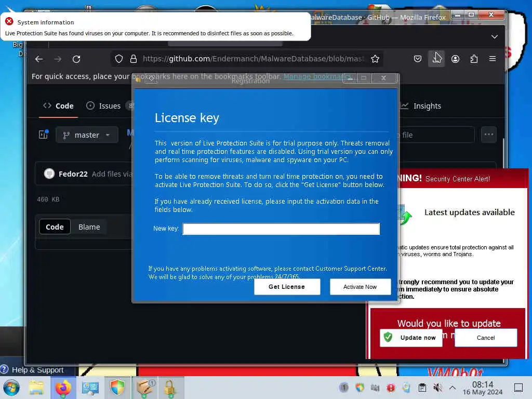Unmute the volume tray icon

[437, 388]
